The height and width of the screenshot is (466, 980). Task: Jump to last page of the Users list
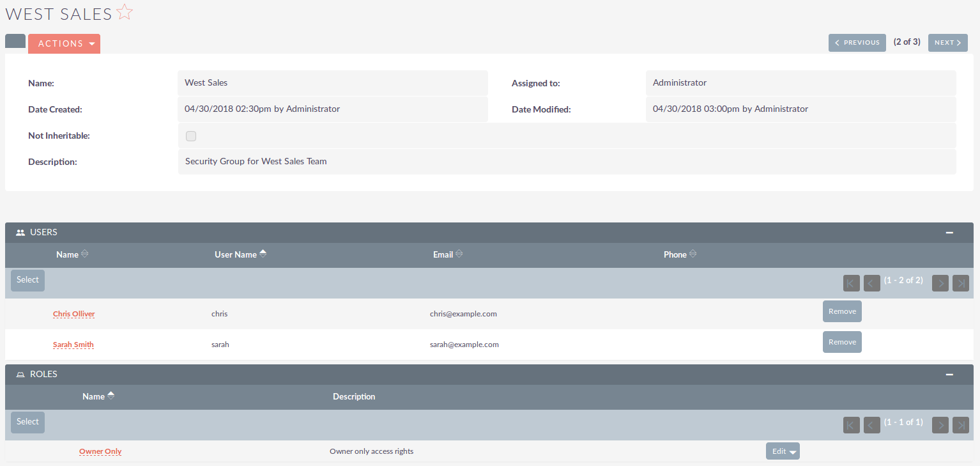pos(961,283)
